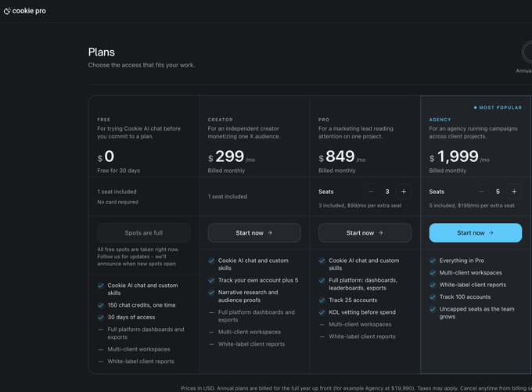Click checkmark beside 'Track 100 accounts'
Screen dimensions: 532x392
[x=433, y=297]
